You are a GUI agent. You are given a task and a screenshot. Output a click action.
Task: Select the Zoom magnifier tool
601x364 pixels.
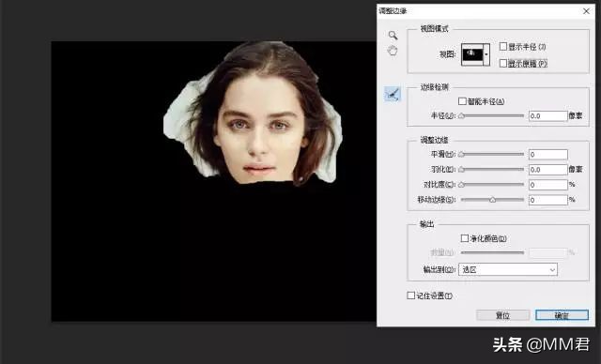tap(393, 36)
